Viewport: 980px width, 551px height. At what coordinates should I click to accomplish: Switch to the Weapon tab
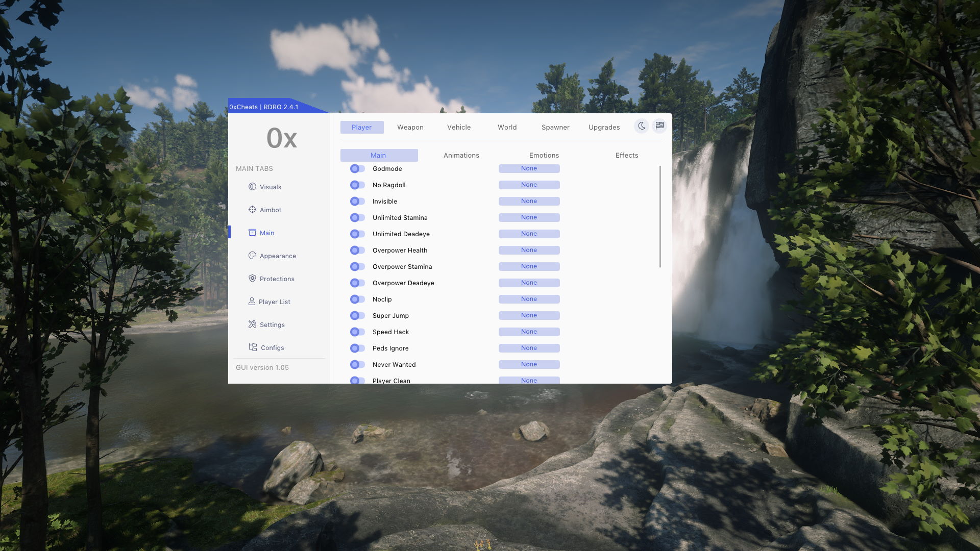point(410,127)
